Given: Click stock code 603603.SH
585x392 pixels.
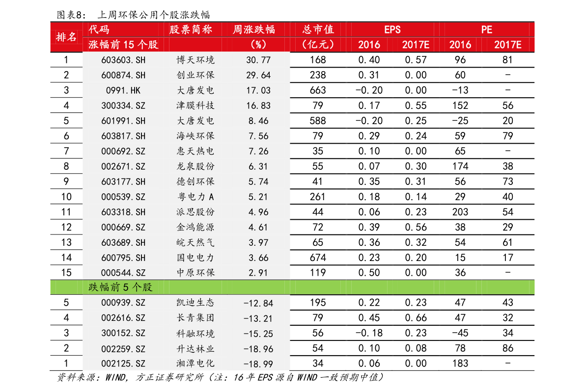Looking at the screenshot, I should pos(123,60).
